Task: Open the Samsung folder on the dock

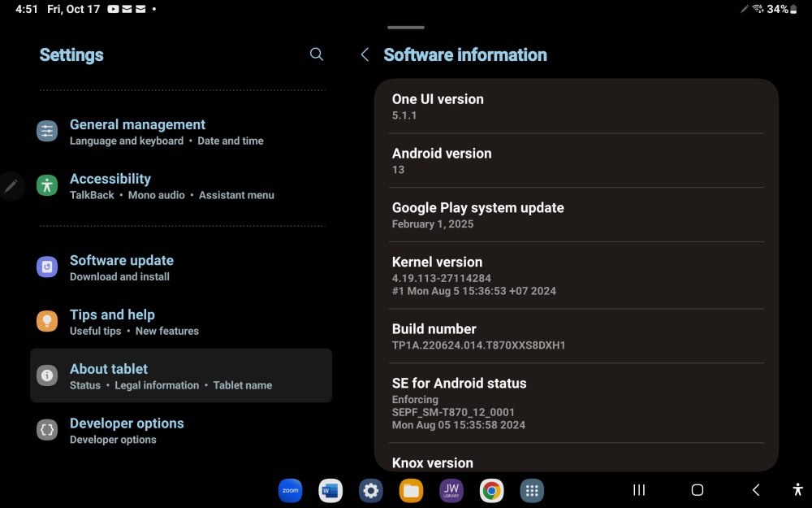Action: (x=411, y=490)
